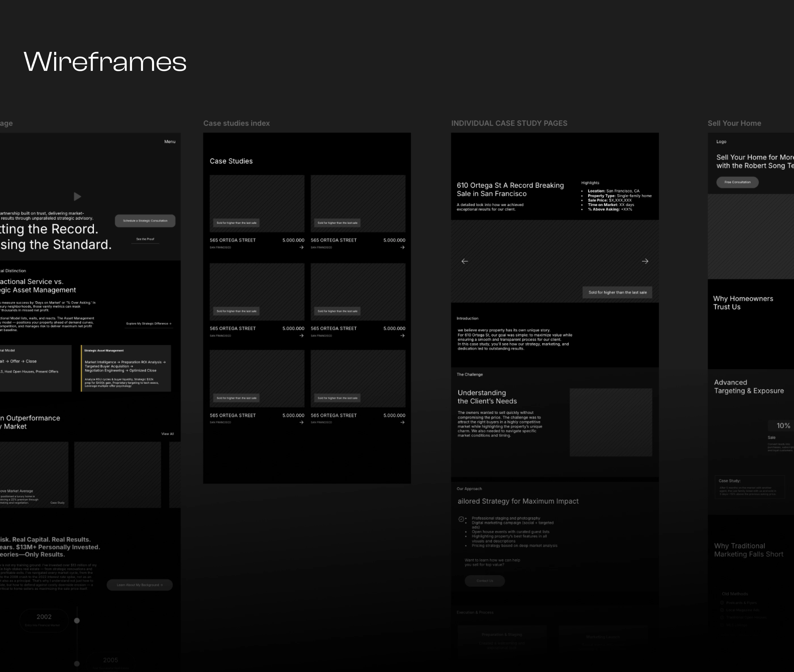Click the timeline dot beside 2002
The image size is (794, 672).
pyautogui.click(x=77, y=621)
